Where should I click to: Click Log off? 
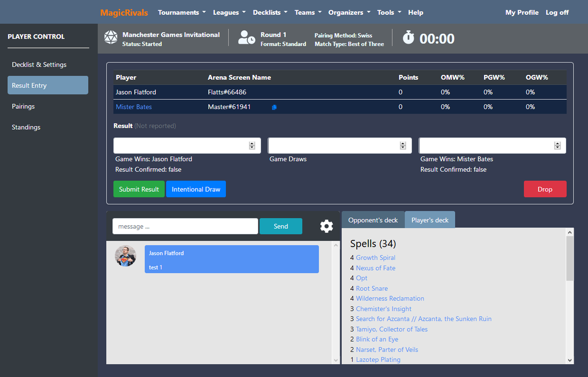pos(557,12)
